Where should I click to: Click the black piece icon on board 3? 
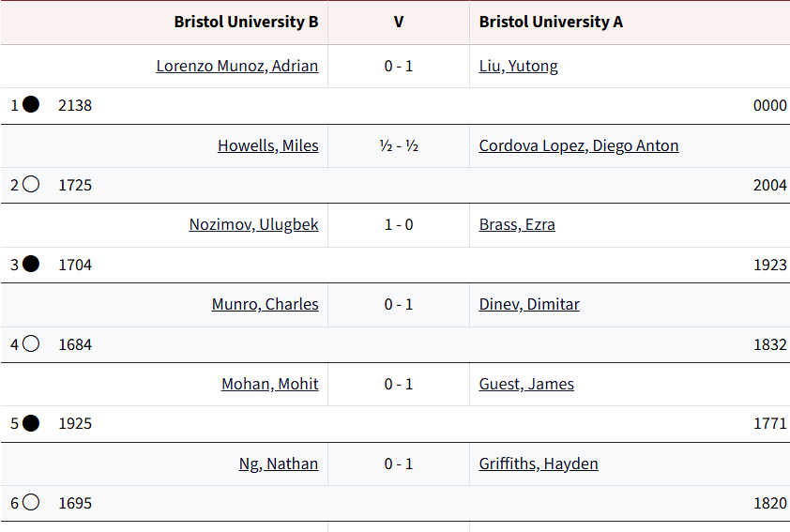tap(31, 265)
